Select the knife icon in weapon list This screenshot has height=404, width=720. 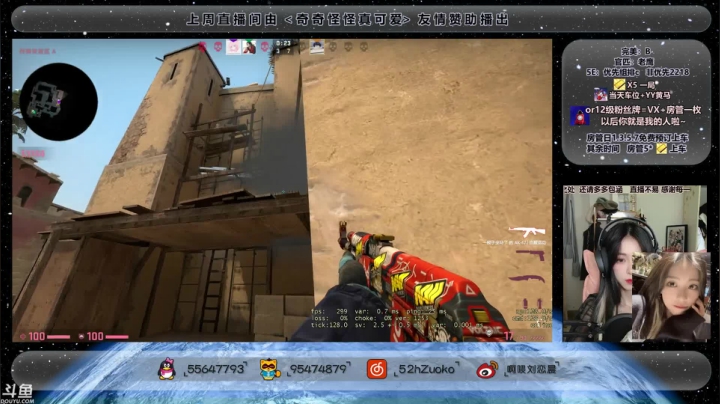pyautogui.click(x=527, y=278)
